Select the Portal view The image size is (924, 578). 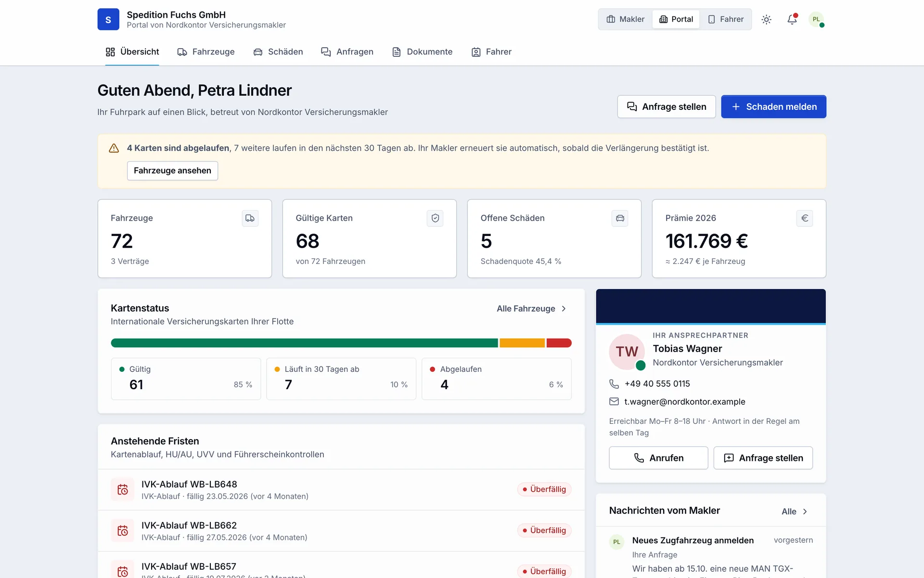[676, 19]
